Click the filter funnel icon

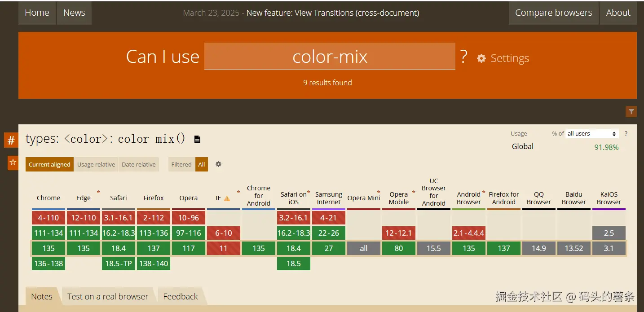click(x=631, y=111)
